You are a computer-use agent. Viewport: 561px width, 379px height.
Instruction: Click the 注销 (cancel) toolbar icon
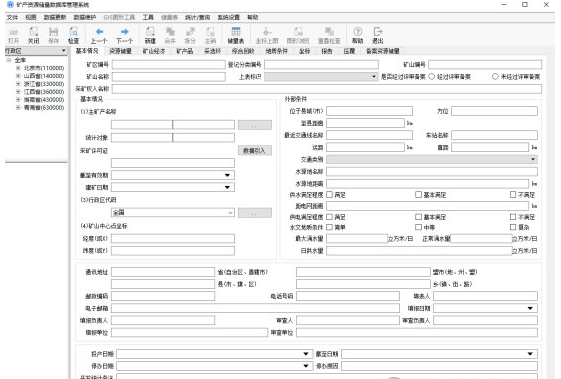[x=210, y=35]
